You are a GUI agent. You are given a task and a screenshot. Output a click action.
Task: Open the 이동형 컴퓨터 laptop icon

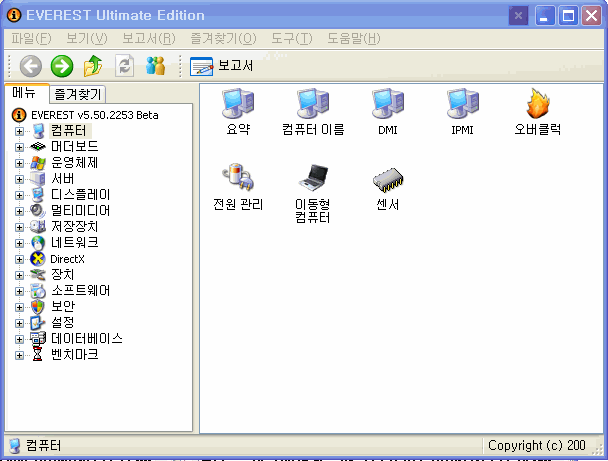pyautogui.click(x=313, y=193)
